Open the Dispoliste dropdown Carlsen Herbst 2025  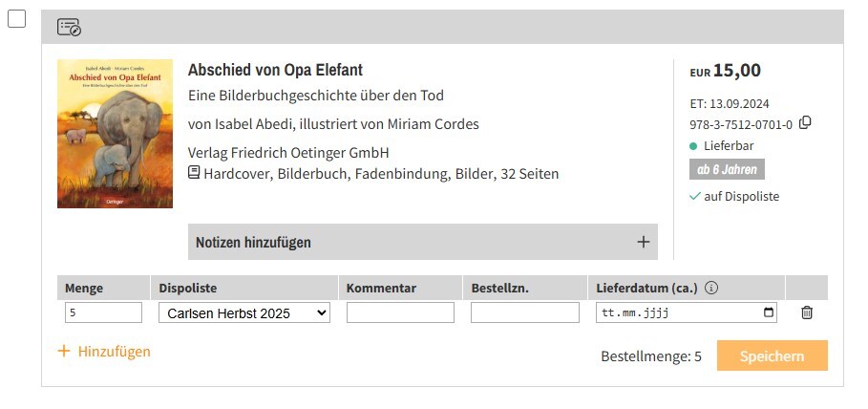pyautogui.click(x=243, y=312)
